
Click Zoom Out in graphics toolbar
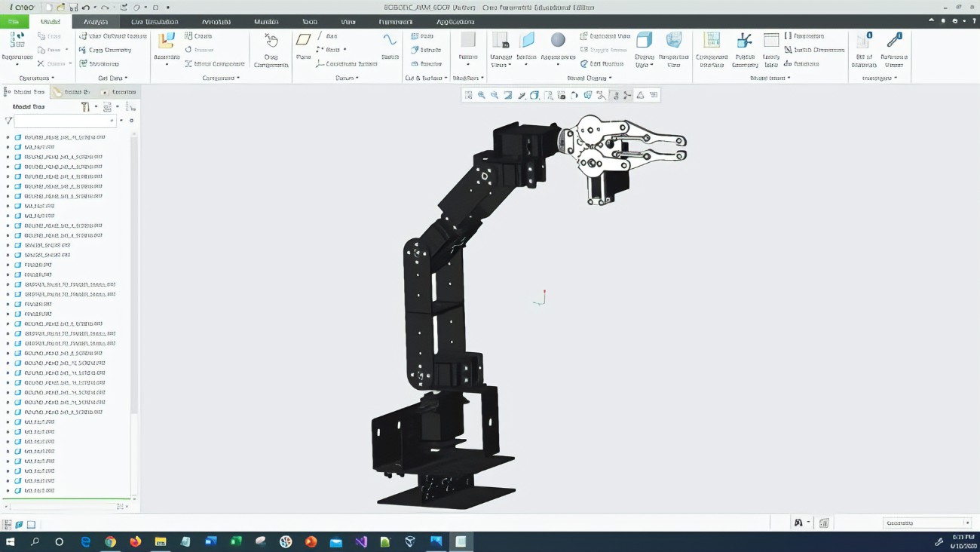click(x=495, y=95)
